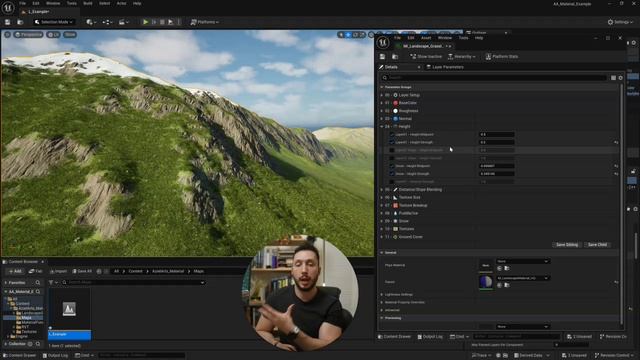The width and height of the screenshot is (640, 360).
Task: Click the Snow Height Midpoint value field
Action: [x=496, y=166]
